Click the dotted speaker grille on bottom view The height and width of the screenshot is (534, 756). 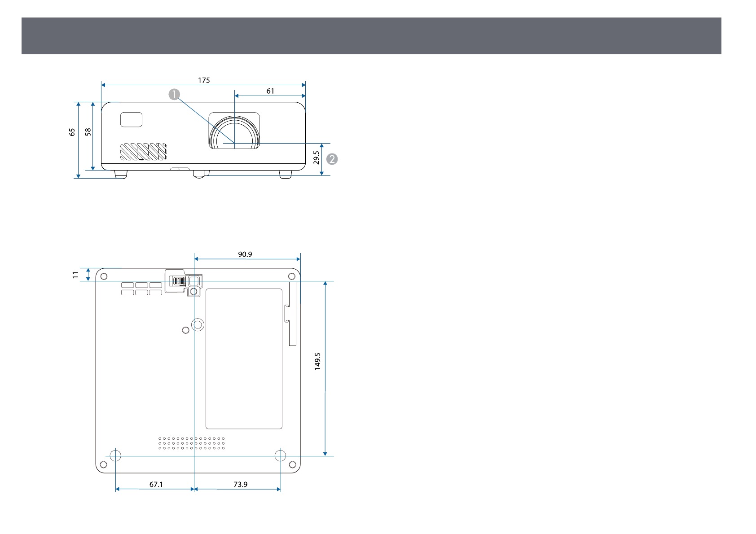(x=191, y=443)
